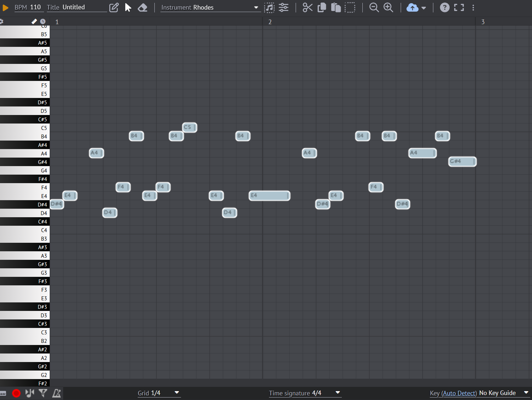The width and height of the screenshot is (532, 400).
Task: Click the Auto Detect key link
Action: point(459,393)
